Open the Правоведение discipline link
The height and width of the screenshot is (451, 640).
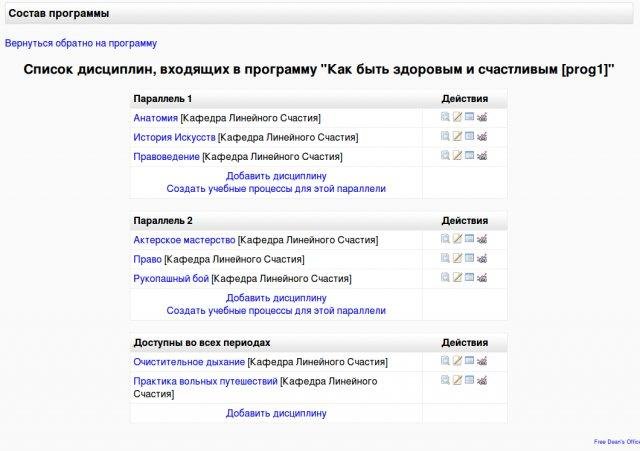click(167, 156)
